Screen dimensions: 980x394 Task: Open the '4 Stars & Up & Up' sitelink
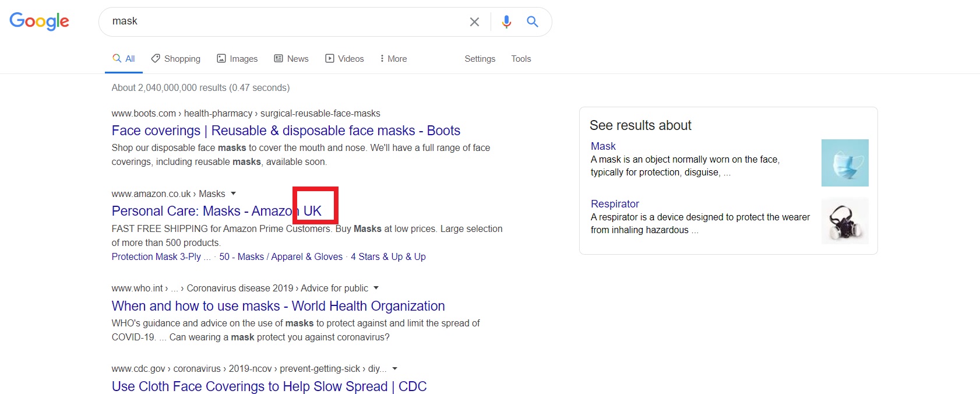(388, 257)
